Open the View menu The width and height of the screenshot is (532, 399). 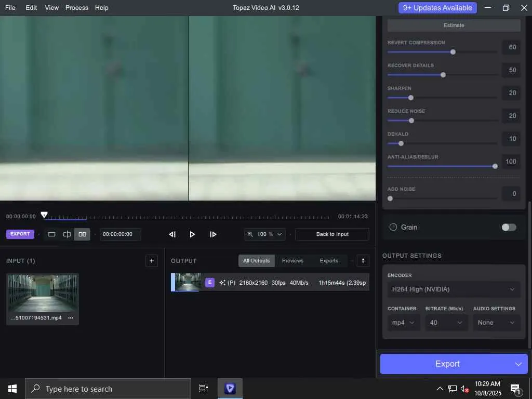coord(51,7)
